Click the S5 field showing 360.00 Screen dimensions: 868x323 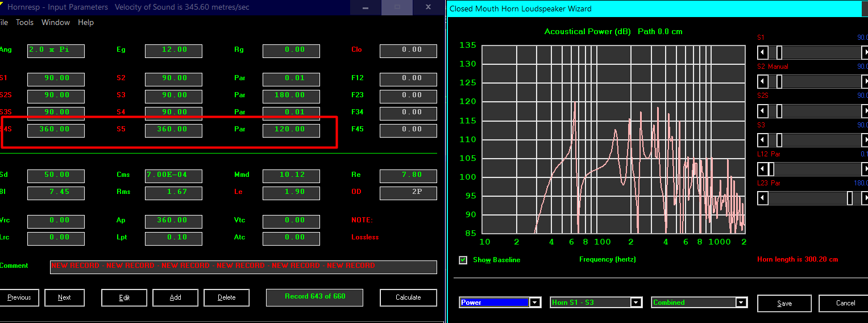[x=173, y=130]
